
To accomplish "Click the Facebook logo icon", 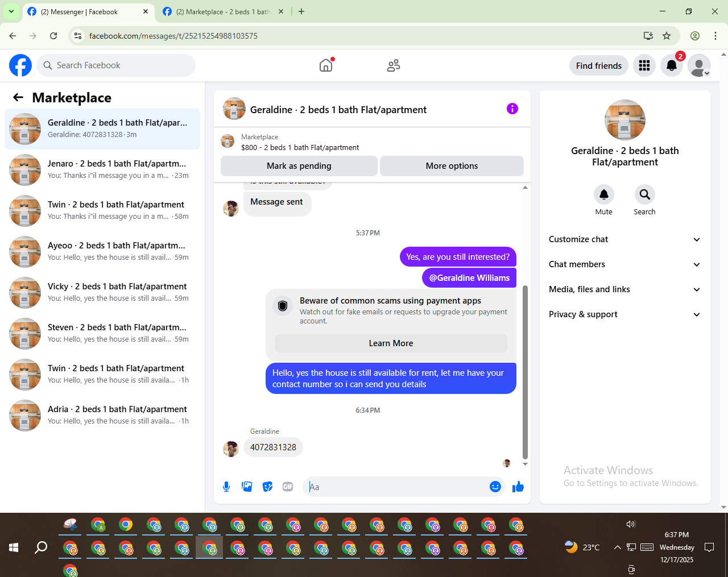I will (20, 65).
